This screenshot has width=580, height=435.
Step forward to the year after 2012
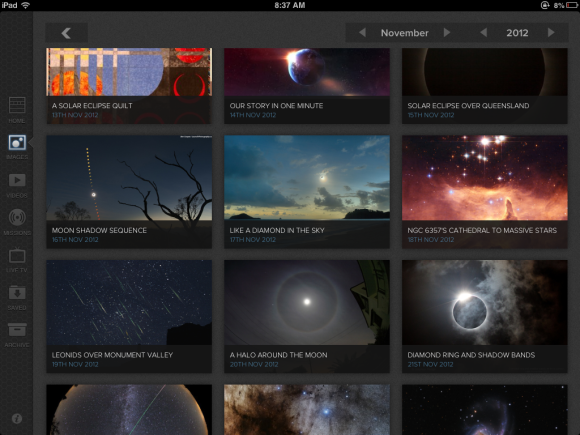[551, 33]
